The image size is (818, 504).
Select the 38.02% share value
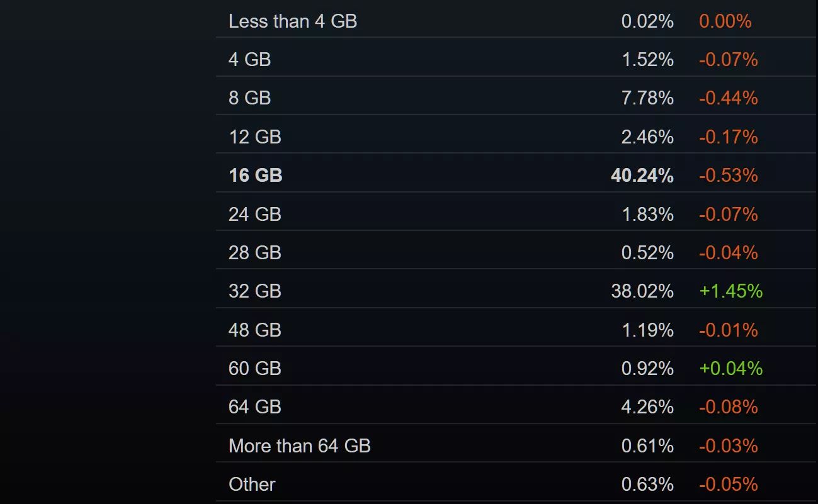642,291
